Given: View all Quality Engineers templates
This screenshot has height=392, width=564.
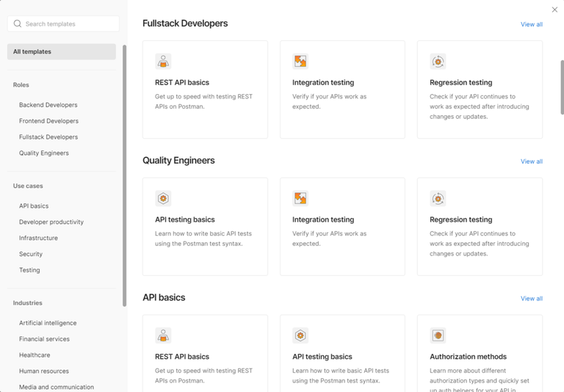Looking at the screenshot, I should coord(531,161).
